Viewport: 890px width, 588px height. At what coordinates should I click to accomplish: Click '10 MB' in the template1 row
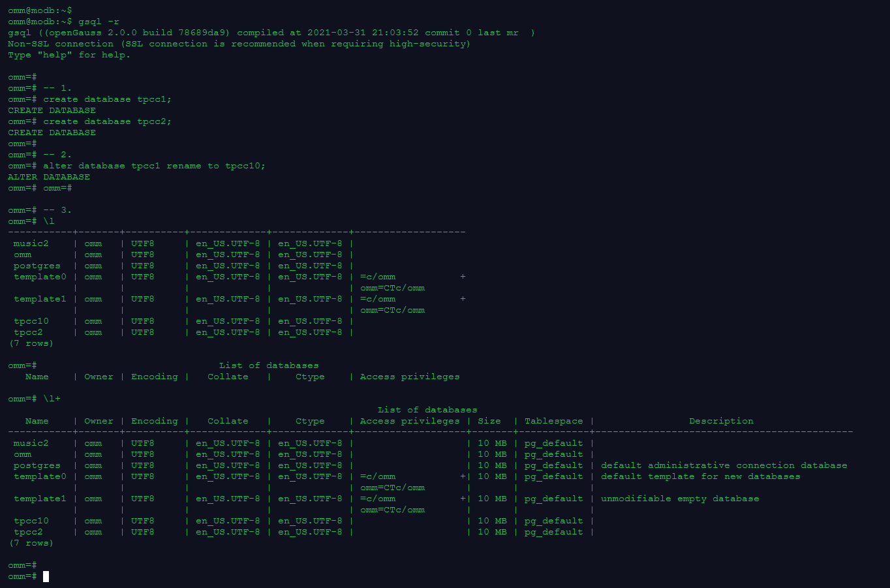click(x=492, y=499)
